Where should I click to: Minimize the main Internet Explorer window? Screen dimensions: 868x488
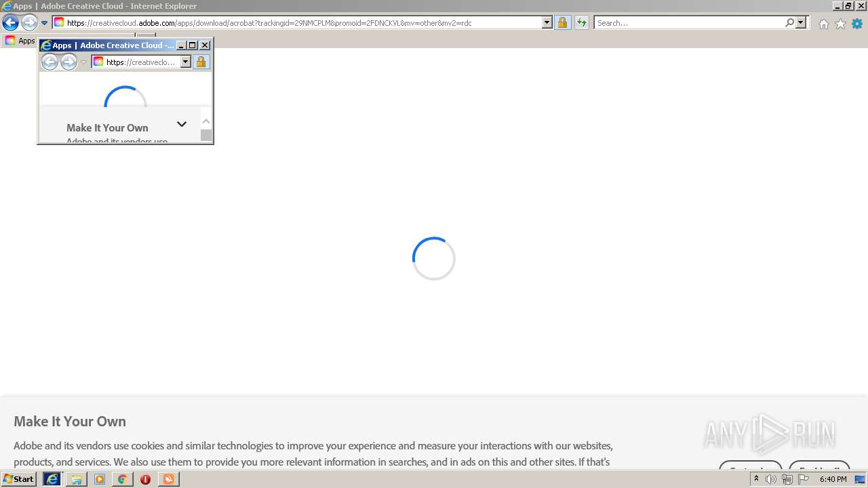point(837,5)
